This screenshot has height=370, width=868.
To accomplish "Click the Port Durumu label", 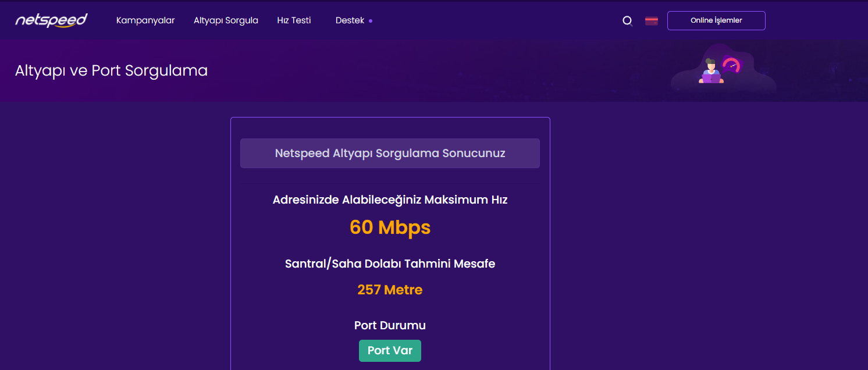I will click(x=390, y=325).
